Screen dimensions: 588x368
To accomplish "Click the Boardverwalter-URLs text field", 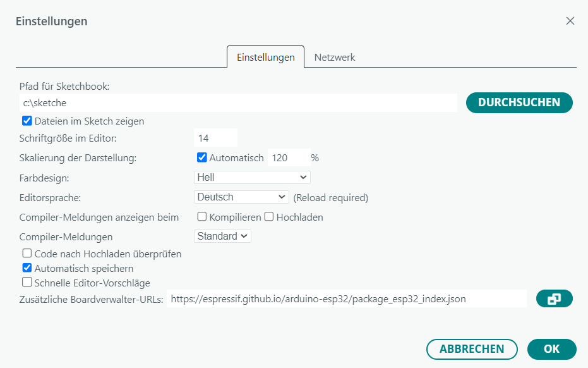I will point(347,299).
